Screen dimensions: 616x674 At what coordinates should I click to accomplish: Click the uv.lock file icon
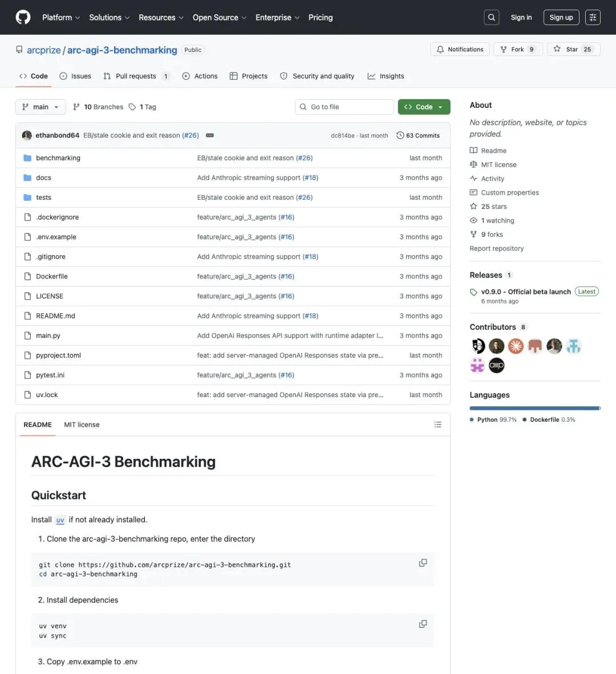[x=27, y=394]
